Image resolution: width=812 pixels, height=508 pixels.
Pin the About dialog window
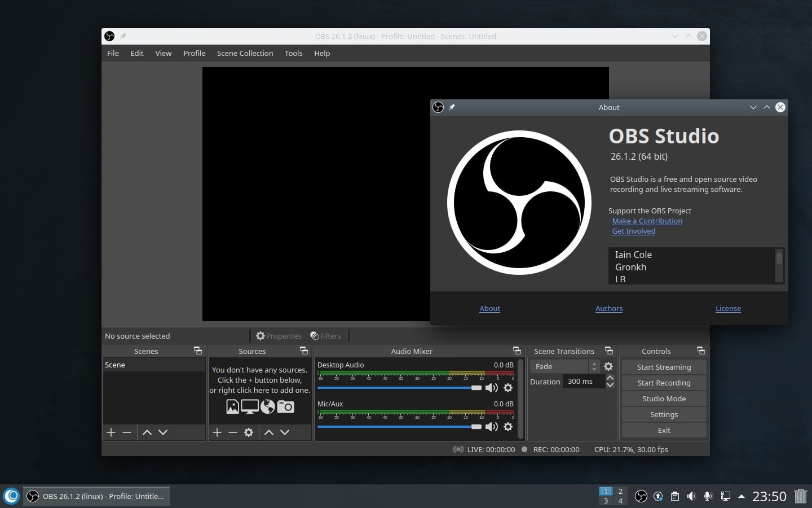tap(452, 107)
